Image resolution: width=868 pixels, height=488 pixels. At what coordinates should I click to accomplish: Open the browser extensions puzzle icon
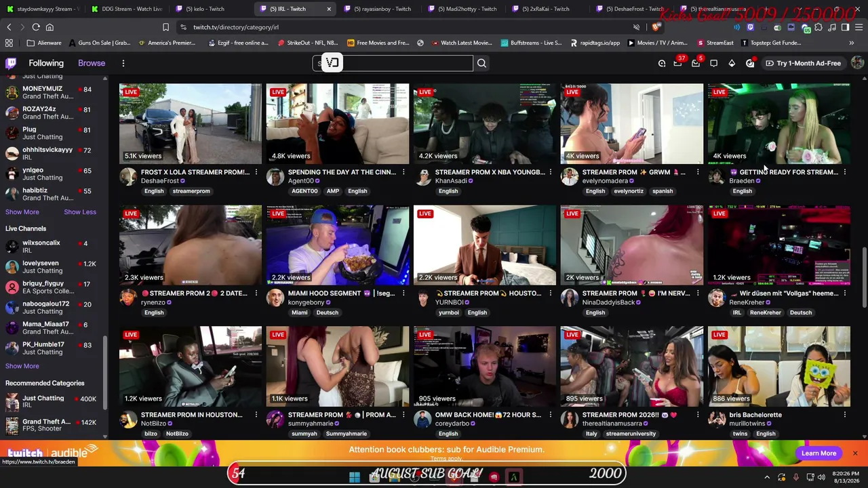[x=818, y=27]
